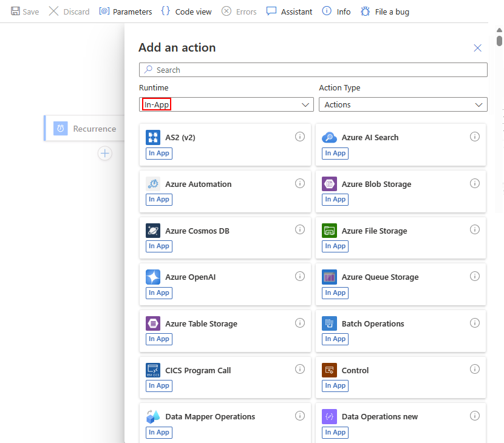Click the add step plus button below Recurrence
This screenshot has width=504, height=443.
[x=105, y=154]
